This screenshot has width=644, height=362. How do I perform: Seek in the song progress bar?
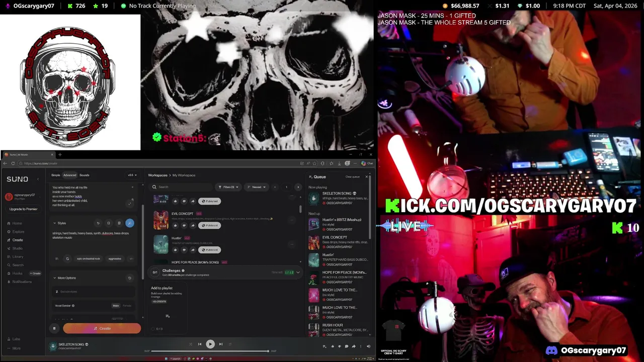tap(210, 351)
